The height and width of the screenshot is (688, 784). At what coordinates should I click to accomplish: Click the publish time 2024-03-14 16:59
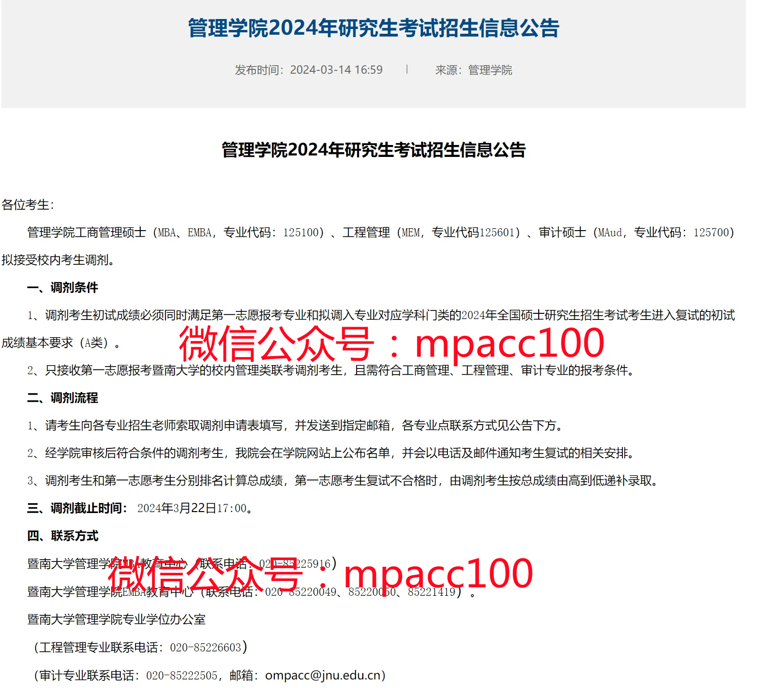(x=336, y=70)
